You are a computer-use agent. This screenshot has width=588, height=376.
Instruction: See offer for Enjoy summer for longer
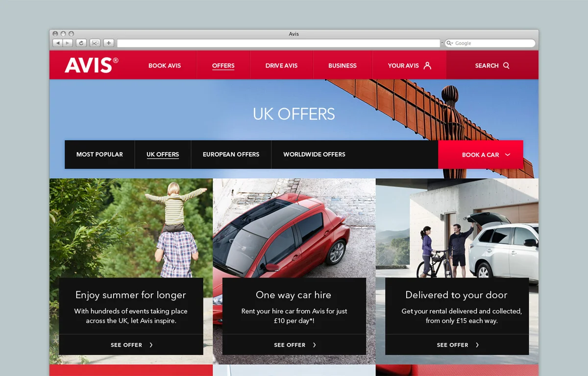point(131,345)
